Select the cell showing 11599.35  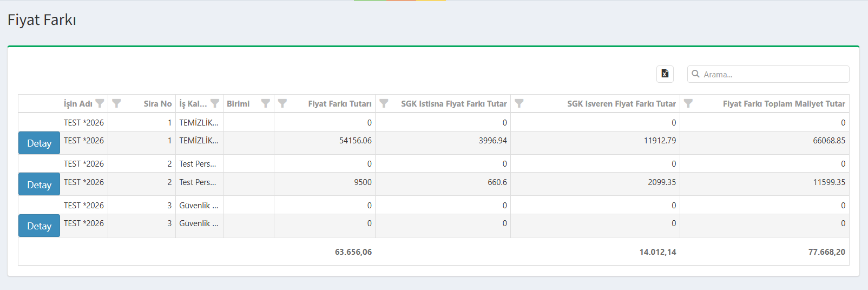tap(828, 182)
